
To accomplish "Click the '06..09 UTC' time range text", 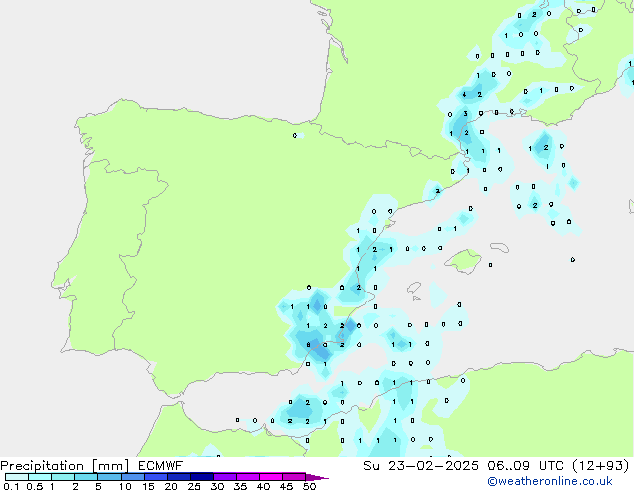I will [x=526, y=466].
